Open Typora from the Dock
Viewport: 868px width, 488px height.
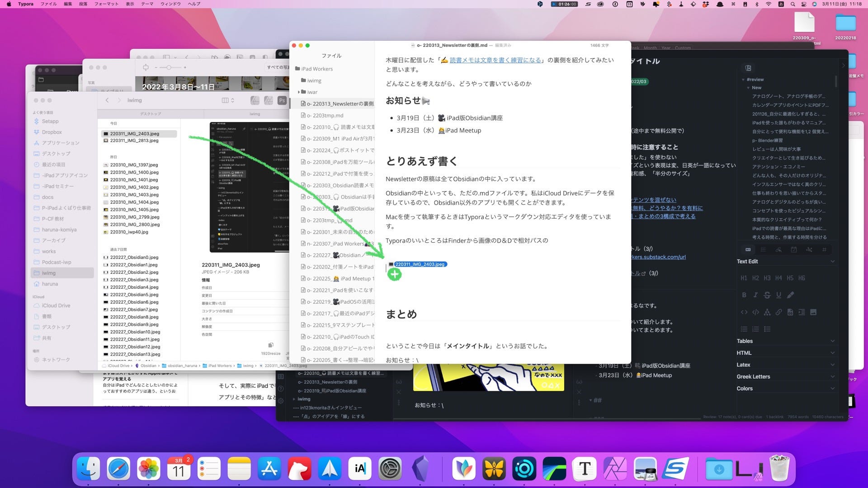[x=585, y=469]
